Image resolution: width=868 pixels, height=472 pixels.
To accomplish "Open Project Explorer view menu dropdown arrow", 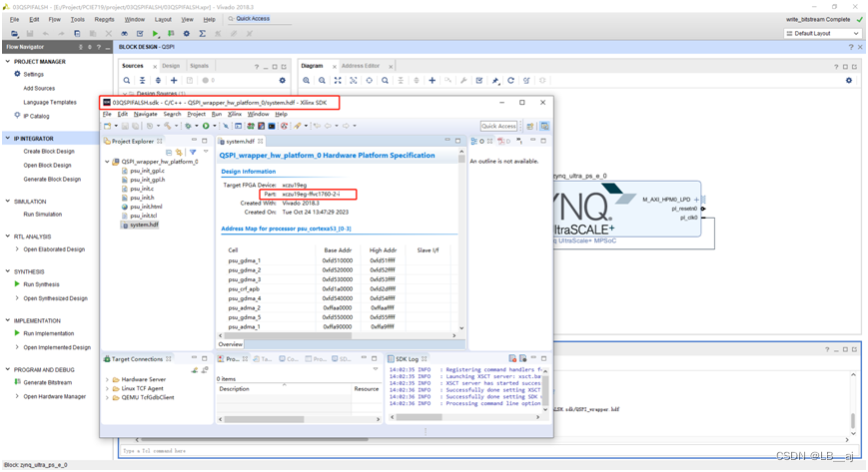I will pyautogui.click(x=206, y=152).
